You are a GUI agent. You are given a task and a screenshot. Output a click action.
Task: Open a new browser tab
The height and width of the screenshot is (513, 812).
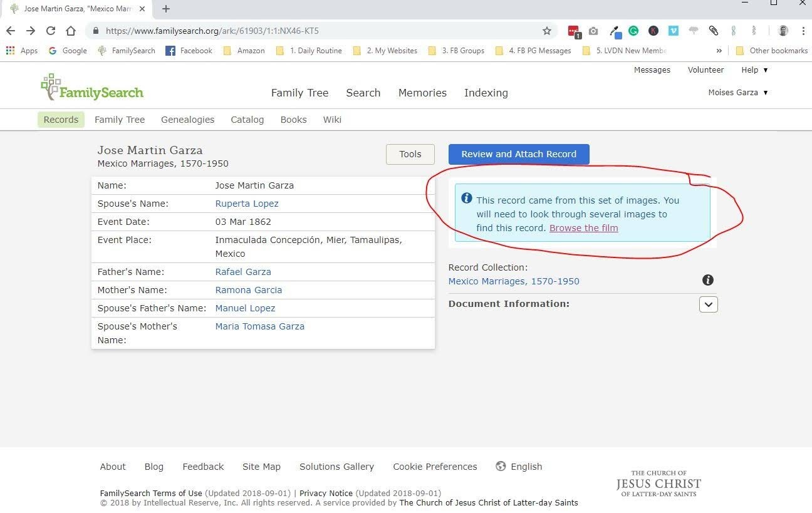point(166,9)
